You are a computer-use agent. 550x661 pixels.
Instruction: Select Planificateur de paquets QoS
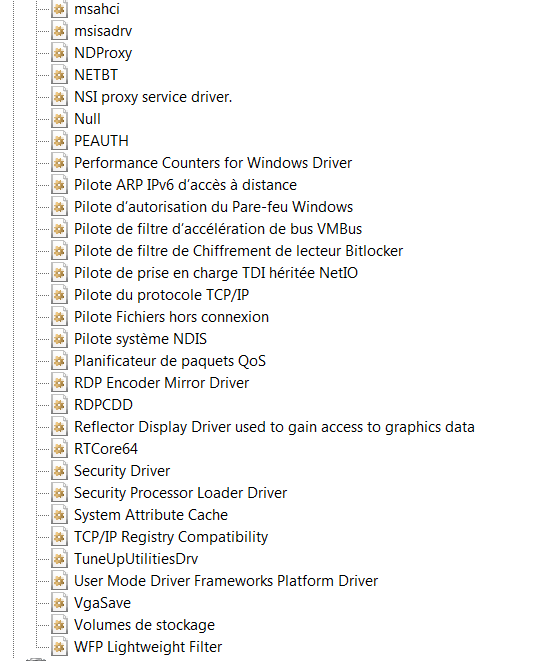pos(170,361)
